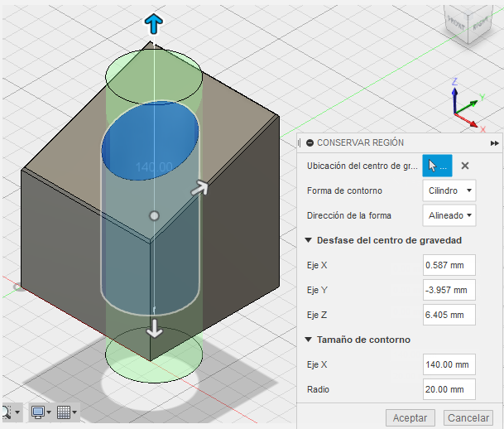Click the CONSERVAR REGIÓN dialog title
This screenshot has height=429, width=504.
pos(360,142)
